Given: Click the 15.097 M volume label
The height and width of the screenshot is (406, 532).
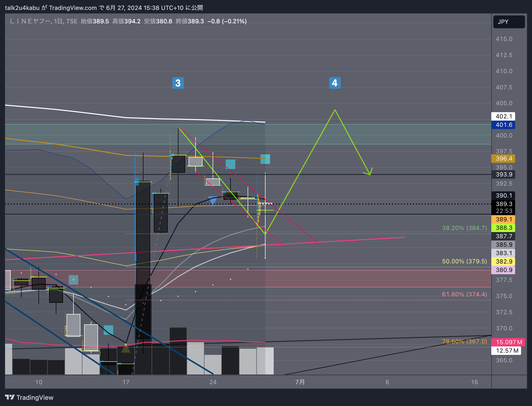Looking at the screenshot, I should [x=508, y=342].
